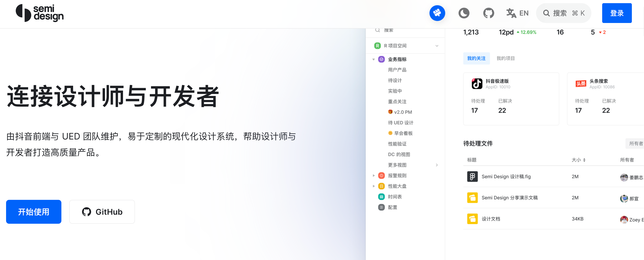Open the GitHub icon in header
The height and width of the screenshot is (260, 644).
pyautogui.click(x=488, y=13)
